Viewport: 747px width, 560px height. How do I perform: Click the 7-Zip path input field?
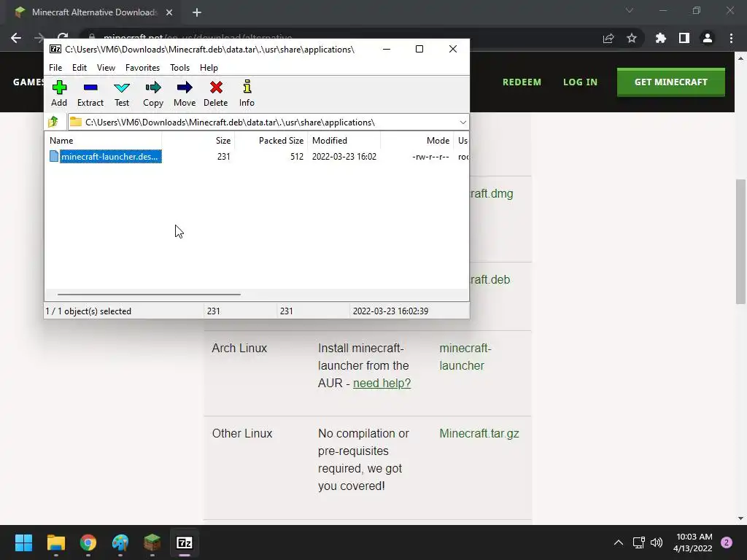(x=267, y=122)
